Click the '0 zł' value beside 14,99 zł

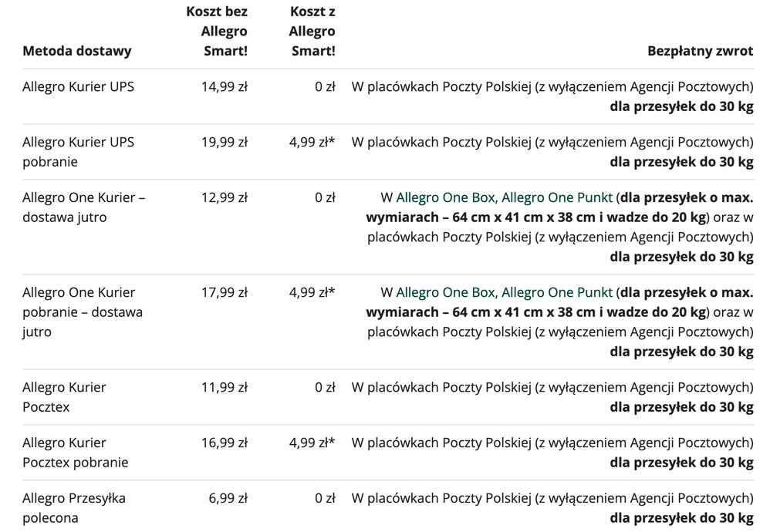tap(325, 87)
